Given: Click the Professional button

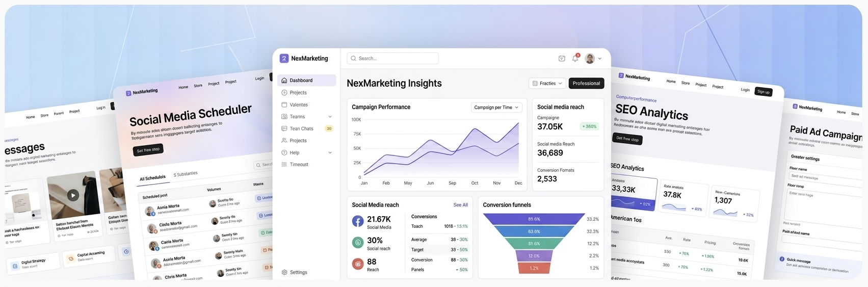Looking at the screenshot, I should [x=586, y=83].
